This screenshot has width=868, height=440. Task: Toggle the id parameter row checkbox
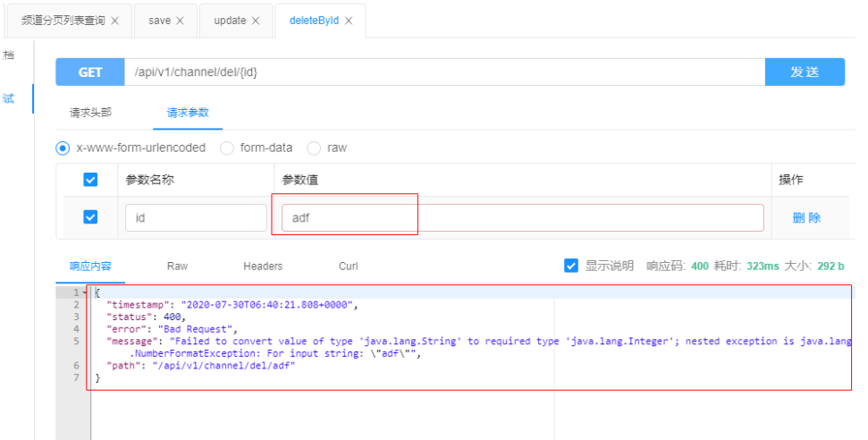90,216
